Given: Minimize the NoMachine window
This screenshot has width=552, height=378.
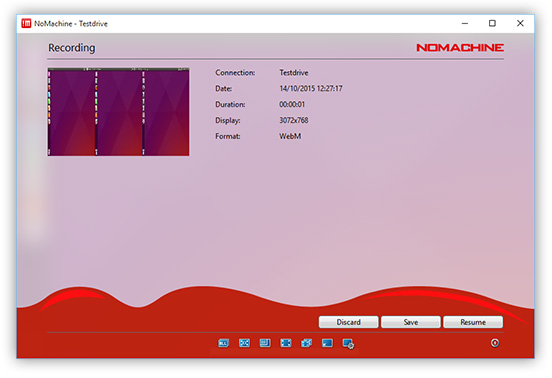Looking at the screenshot, I should [465, 23].
